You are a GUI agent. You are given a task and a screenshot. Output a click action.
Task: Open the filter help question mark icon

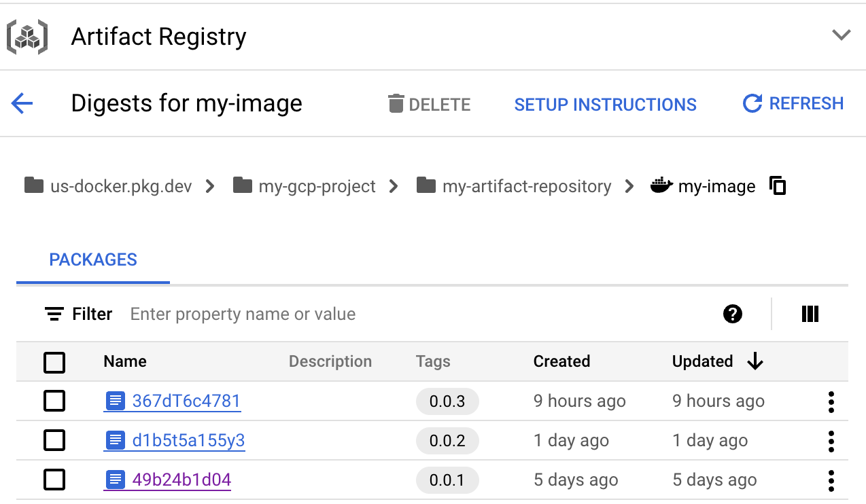(732, 314)
